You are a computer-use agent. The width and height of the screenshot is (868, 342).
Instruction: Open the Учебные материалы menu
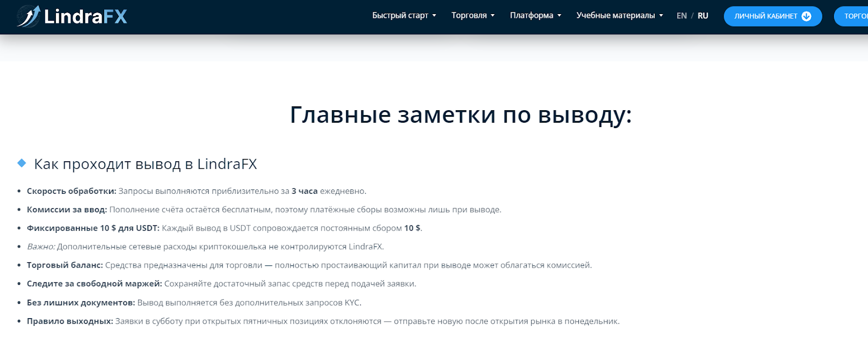click(616, 16)
